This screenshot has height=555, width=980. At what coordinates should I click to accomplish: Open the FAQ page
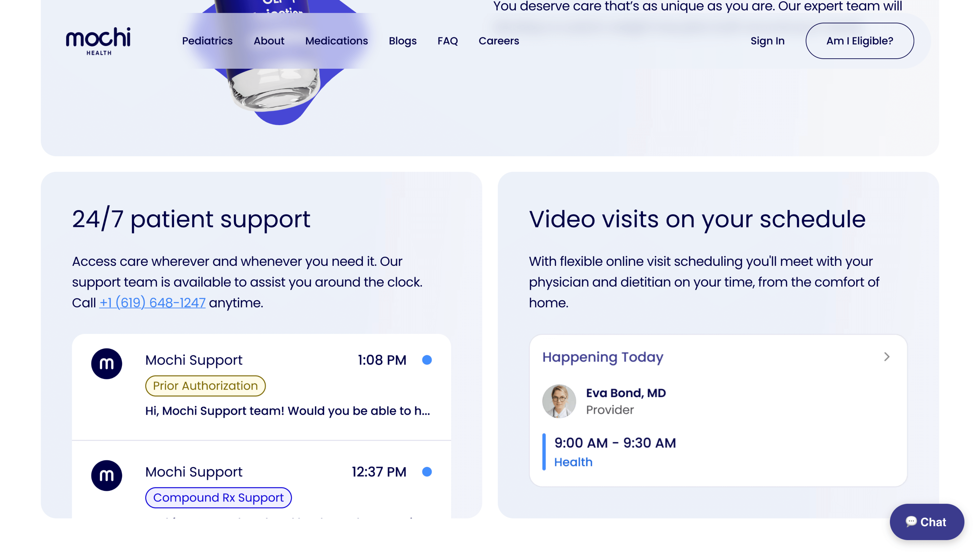(447, 41)
